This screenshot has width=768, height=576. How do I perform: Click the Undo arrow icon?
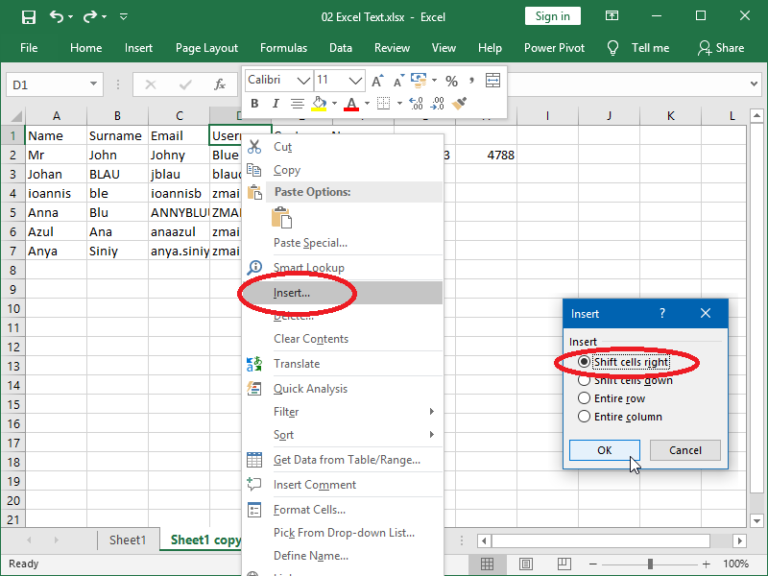56,17
